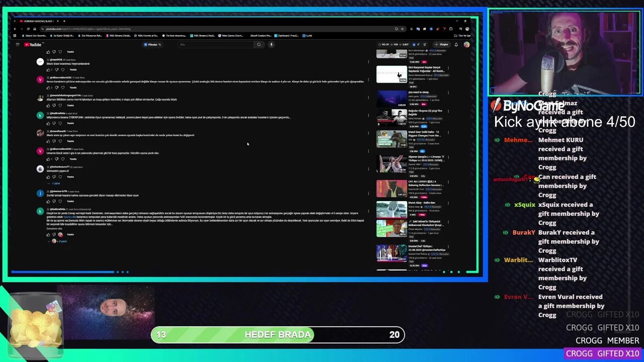Close the YouTube browser tab

tap(57, 21)
